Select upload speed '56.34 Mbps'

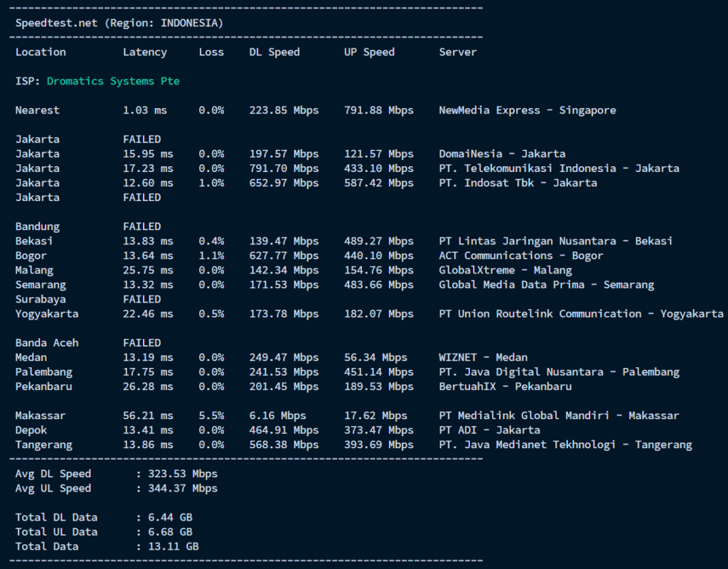[375, 357]
